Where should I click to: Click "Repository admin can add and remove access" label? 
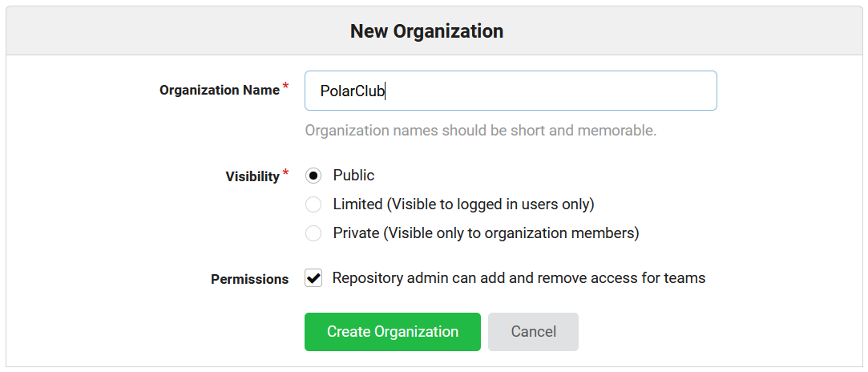(519, 278)
